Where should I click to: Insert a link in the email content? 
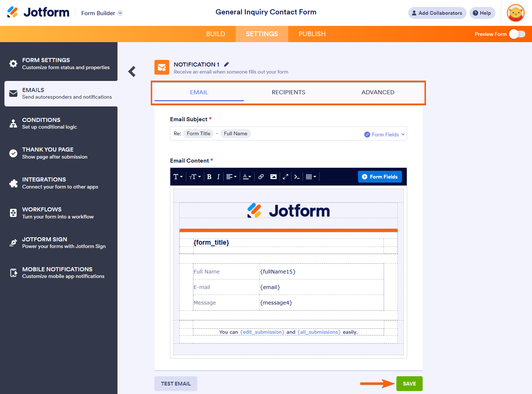pyautogui.click(x=261, y=177)
